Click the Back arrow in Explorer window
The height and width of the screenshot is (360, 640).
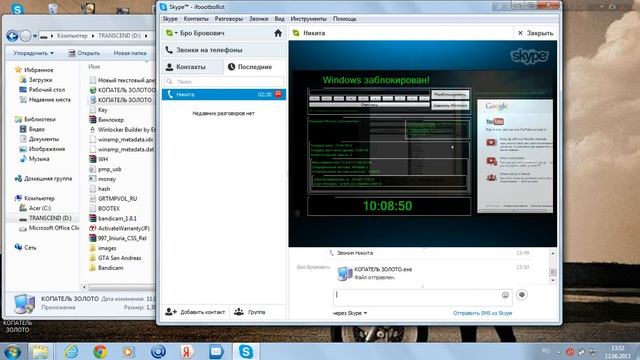click(x=12, y=36)
